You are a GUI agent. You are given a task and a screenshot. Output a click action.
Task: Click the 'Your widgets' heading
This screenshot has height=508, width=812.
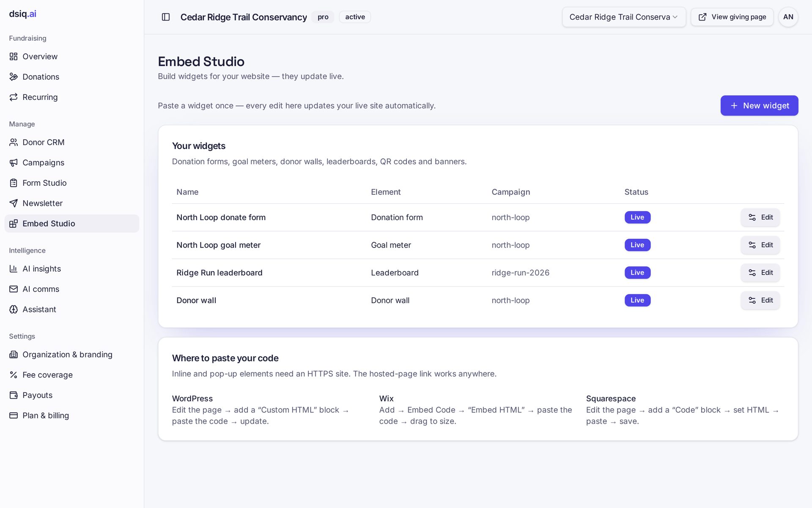[x=198, y=146]
